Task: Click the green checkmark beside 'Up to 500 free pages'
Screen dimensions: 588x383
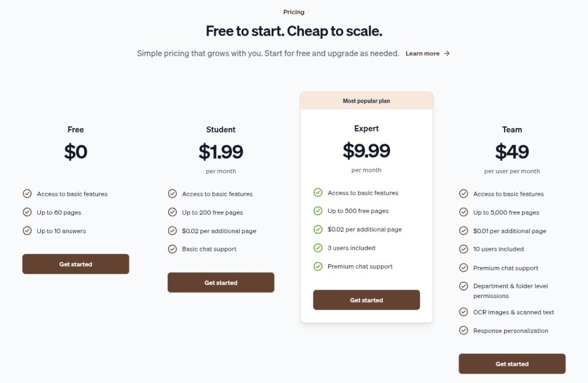Action: tap(318, 211)
